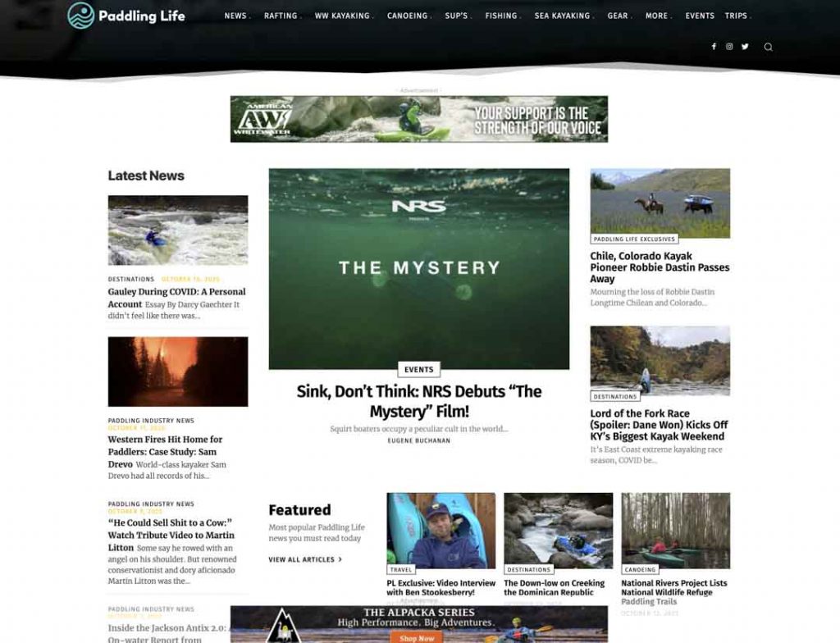
Task: Click the Paddling Life Exclusives tag
Action: pyautogui.click(x=634, y=239)
